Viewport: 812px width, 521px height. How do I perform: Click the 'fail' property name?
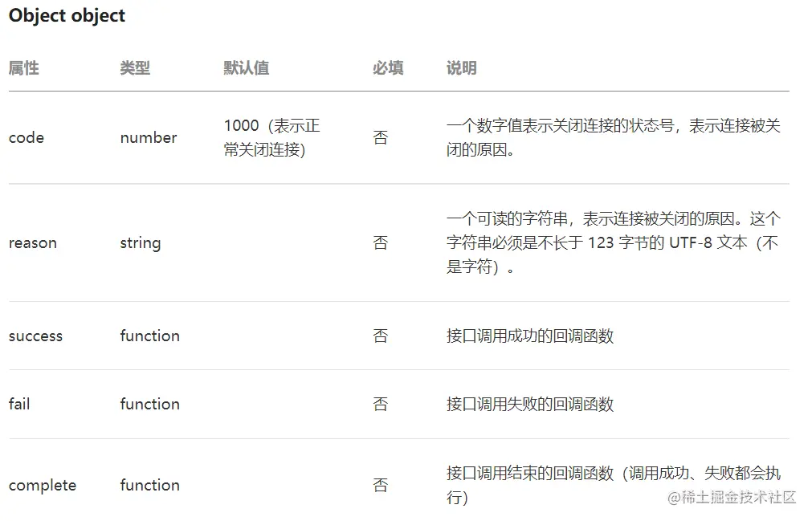[x=19, y=404]
